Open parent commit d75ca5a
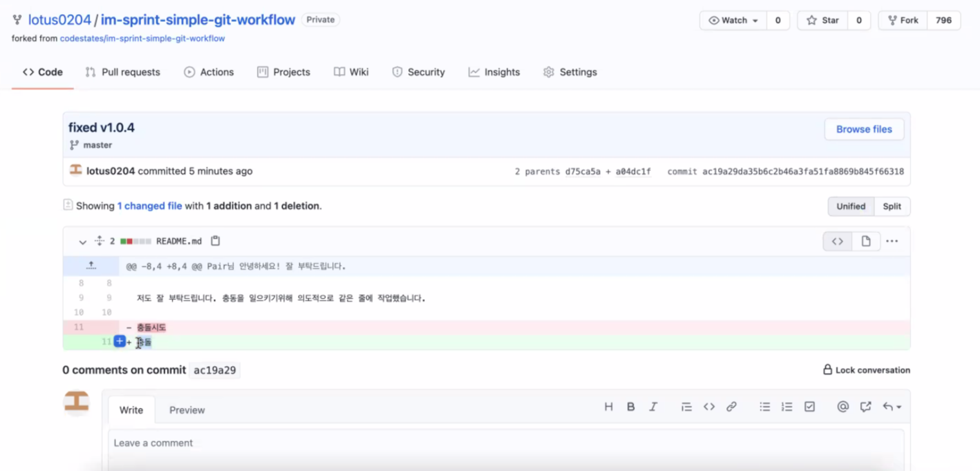The height and width of the screenshot is (471, 980). [583, 172]
